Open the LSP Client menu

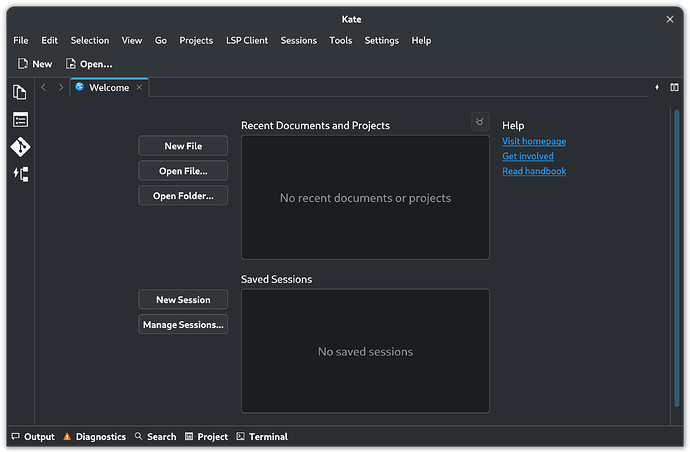(247, 40)
